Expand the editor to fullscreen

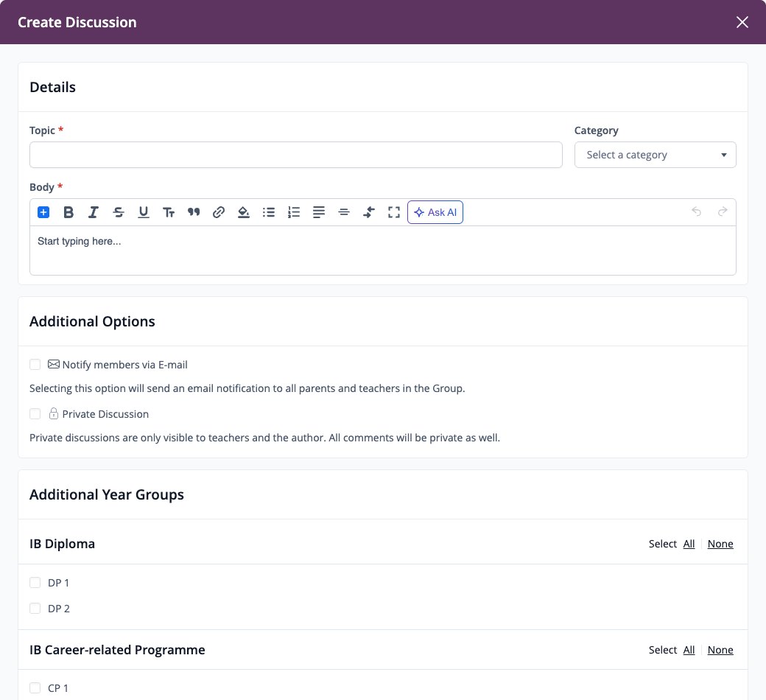click(x=394, y=212)
